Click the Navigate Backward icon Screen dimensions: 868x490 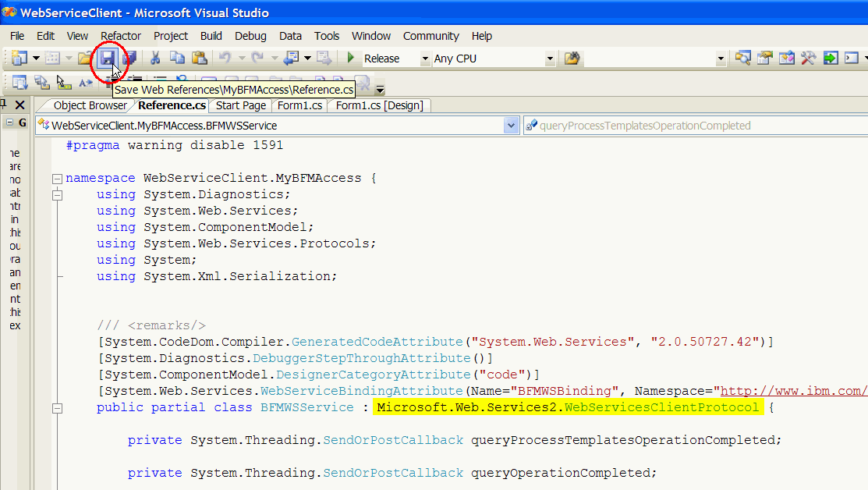291,59
